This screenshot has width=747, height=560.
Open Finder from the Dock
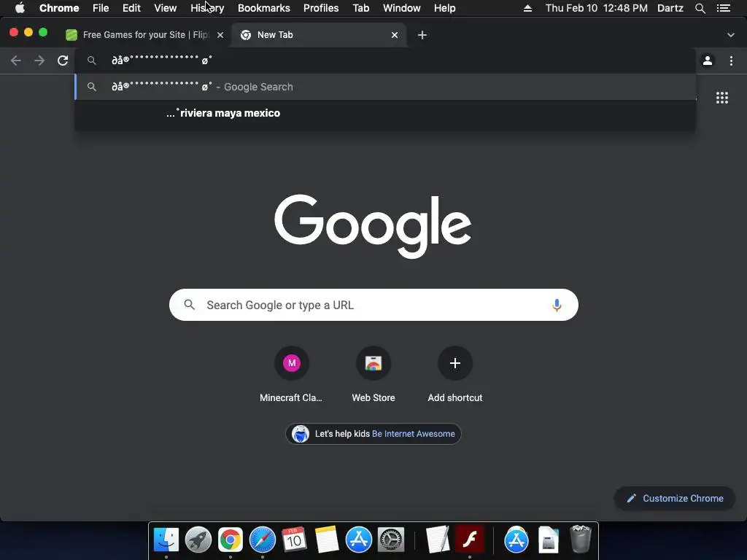click(x=166, y=540)
